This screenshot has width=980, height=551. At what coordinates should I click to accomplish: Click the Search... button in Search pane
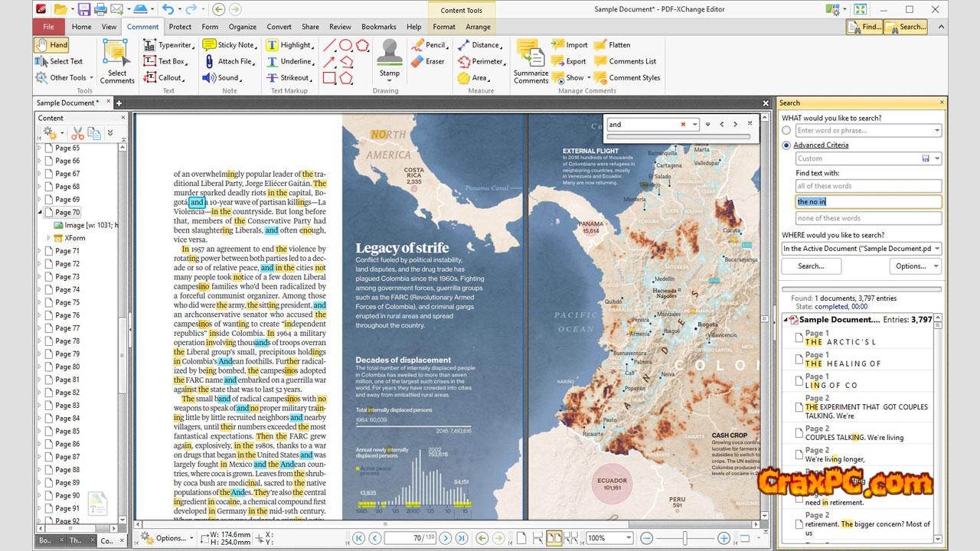tap(811, 266)
